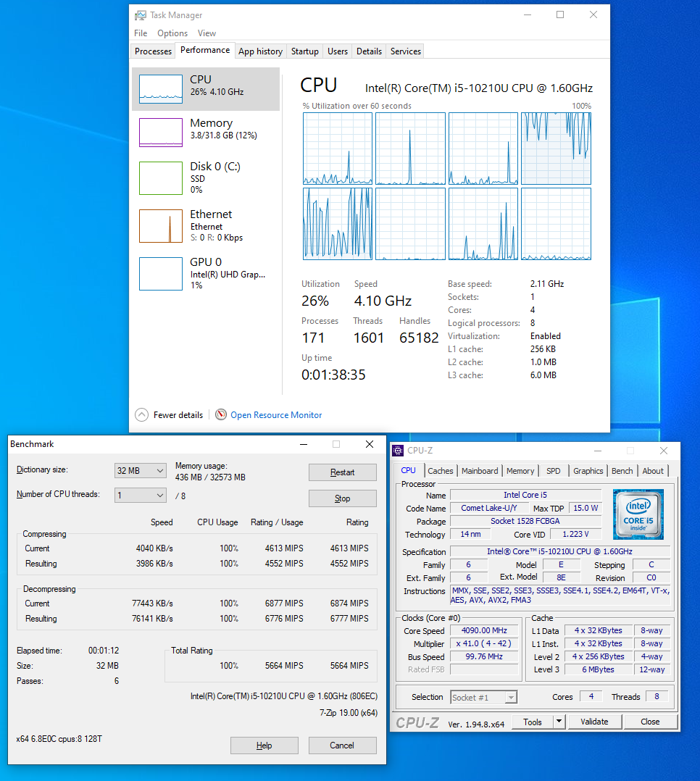Click Fewer details label
This screenshot has width=700, height=781.
pos(178,415)
